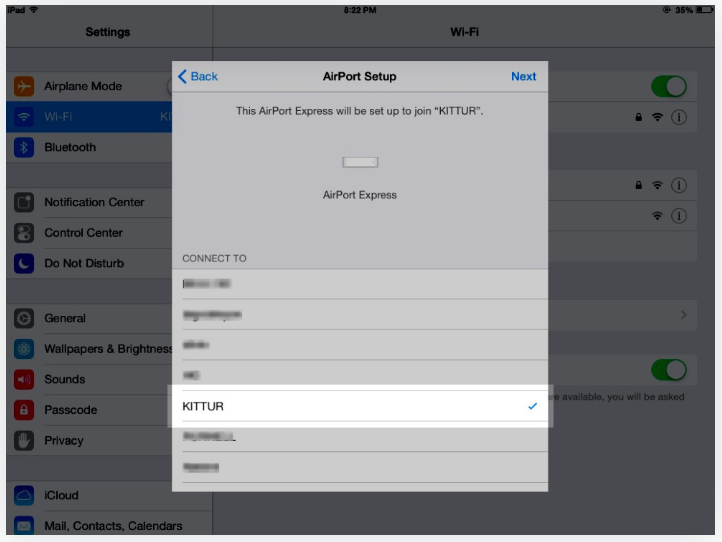Select Bluetooth label in Settings list
The image size is (722, 542).
point(70,147)
